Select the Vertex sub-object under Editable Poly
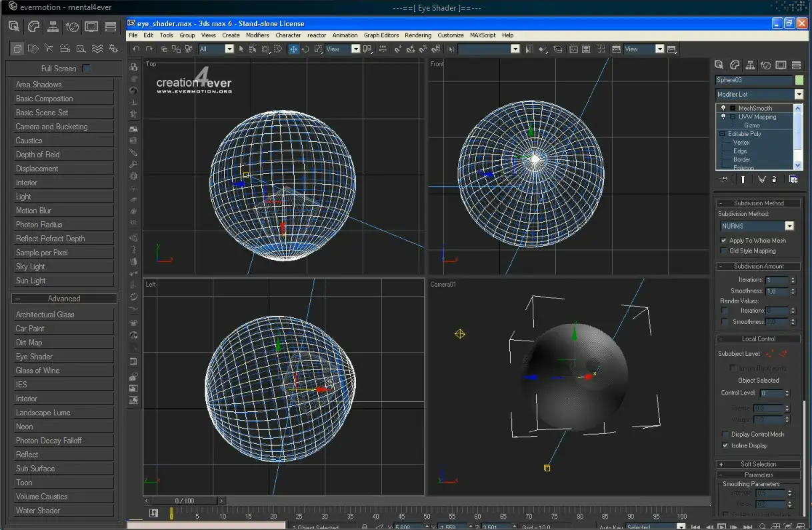The image size is (812, 530). tap(742, 142)
